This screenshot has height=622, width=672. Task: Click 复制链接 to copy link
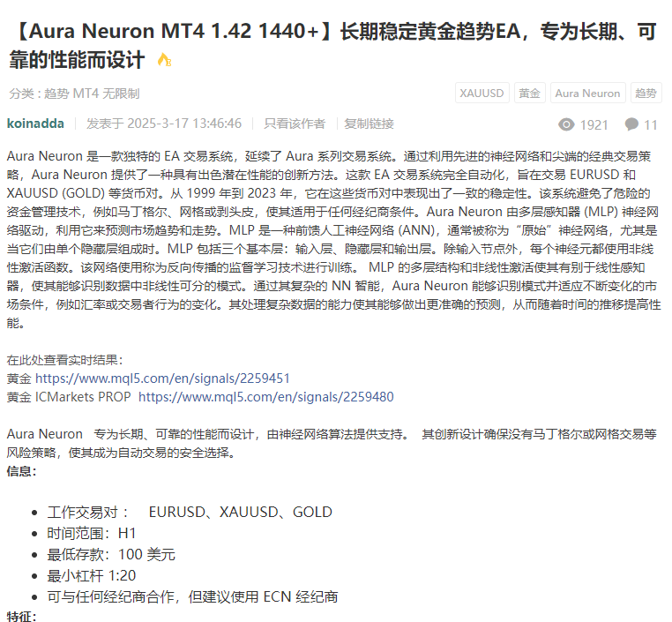369,124
